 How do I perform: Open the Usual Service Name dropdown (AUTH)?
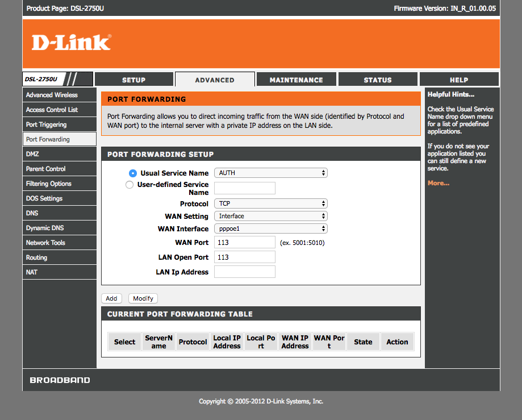270,173
